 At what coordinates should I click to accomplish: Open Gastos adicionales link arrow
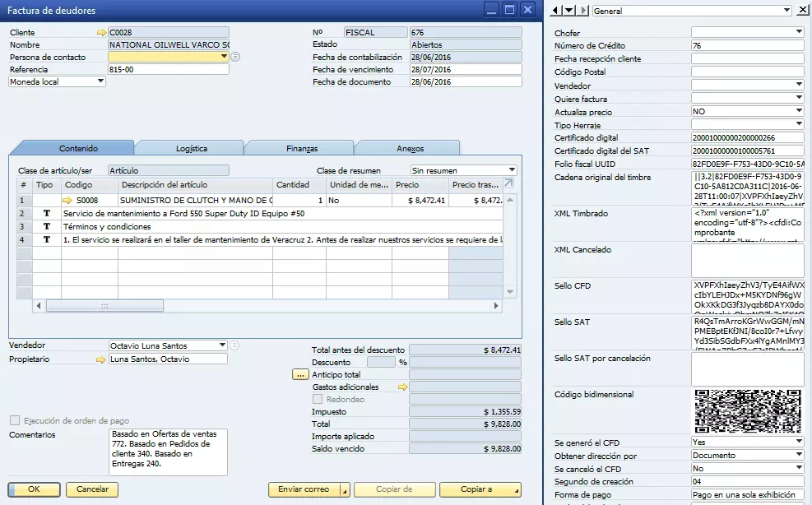[402, 387]
